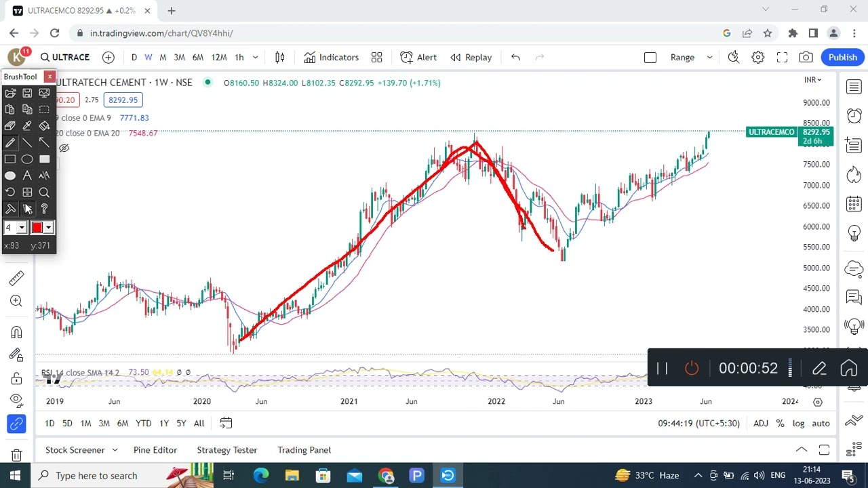Toggle hide all drawings eye icon

point(16,399)
